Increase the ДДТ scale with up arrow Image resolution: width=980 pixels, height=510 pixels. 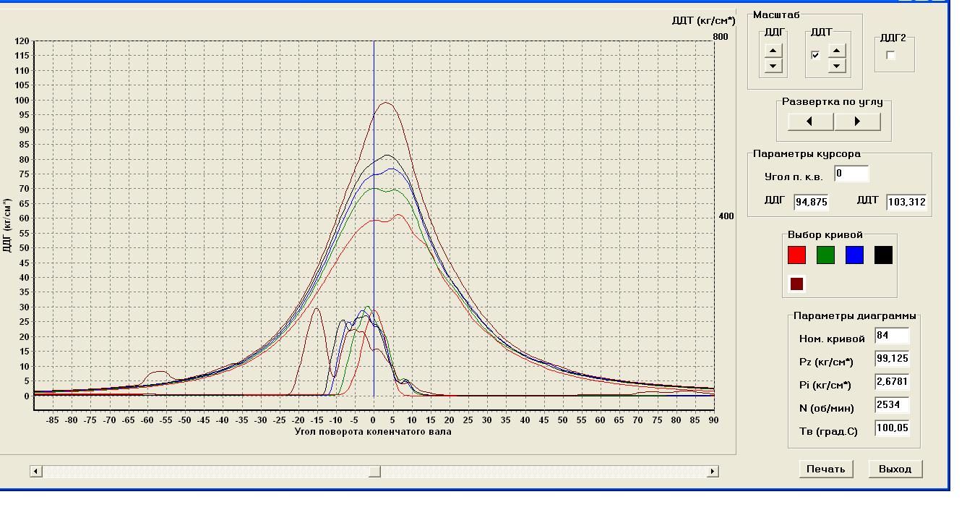[837, 51]
